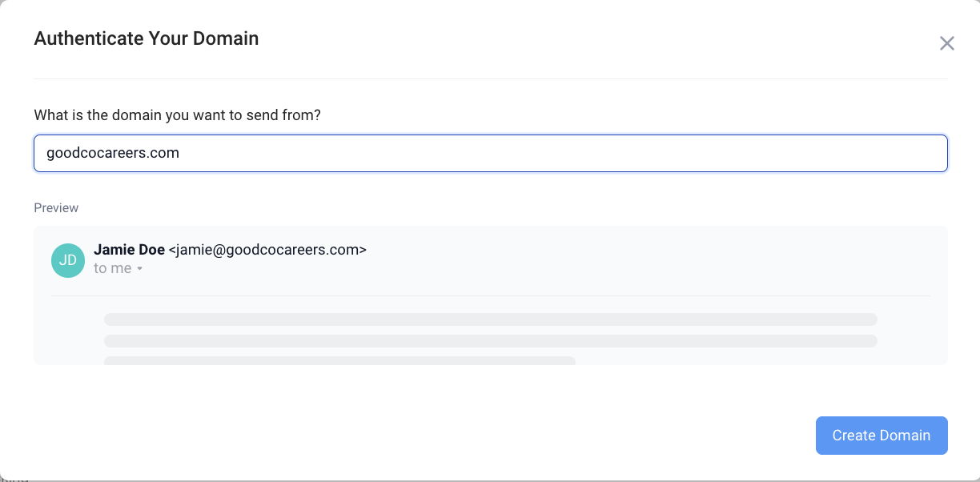Viewport: 980px width, 482px height.
Task: Focus the domain name input field
Action: point(490,153)
